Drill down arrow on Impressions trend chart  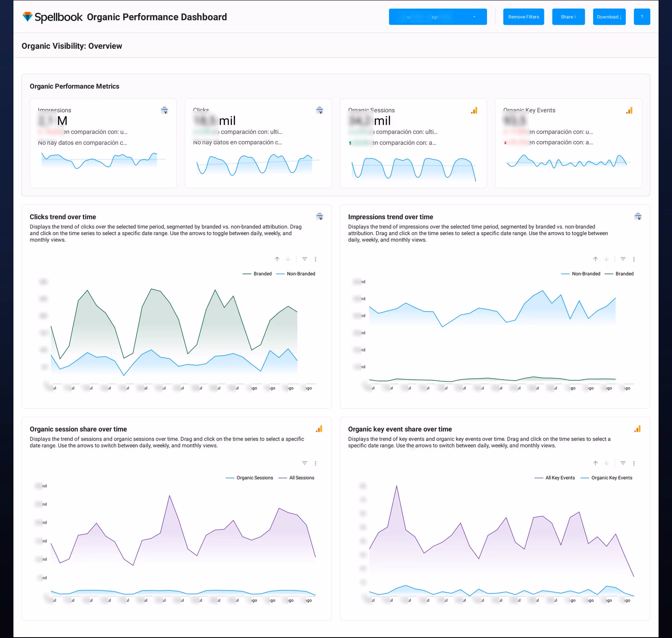[606, 259]
